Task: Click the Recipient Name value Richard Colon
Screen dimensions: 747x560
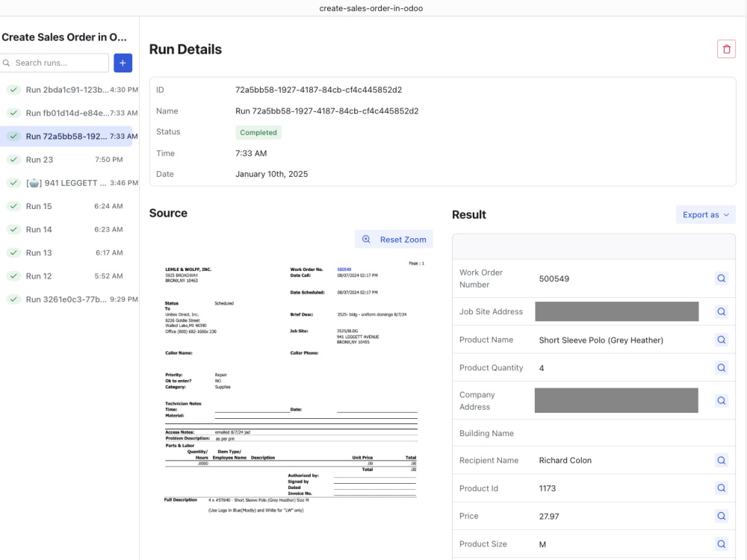Action: (565, 461)
